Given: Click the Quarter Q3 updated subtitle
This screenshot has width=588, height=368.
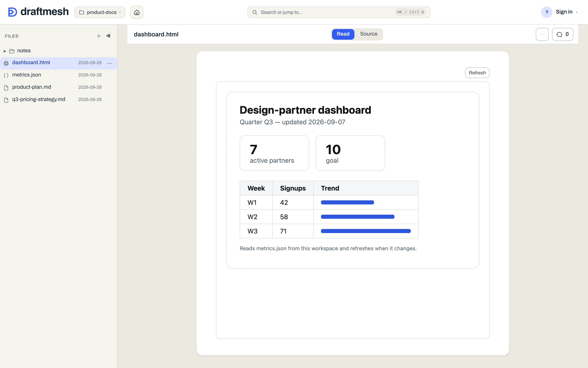Looking at the screenshot, I should 292,122.
